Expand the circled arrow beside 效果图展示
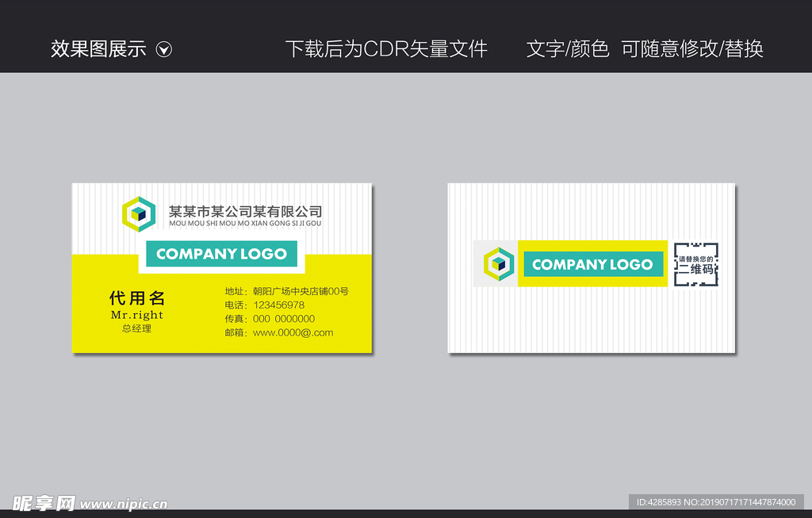The height and width of the screenshot is (518, 812). coord(164,48)
